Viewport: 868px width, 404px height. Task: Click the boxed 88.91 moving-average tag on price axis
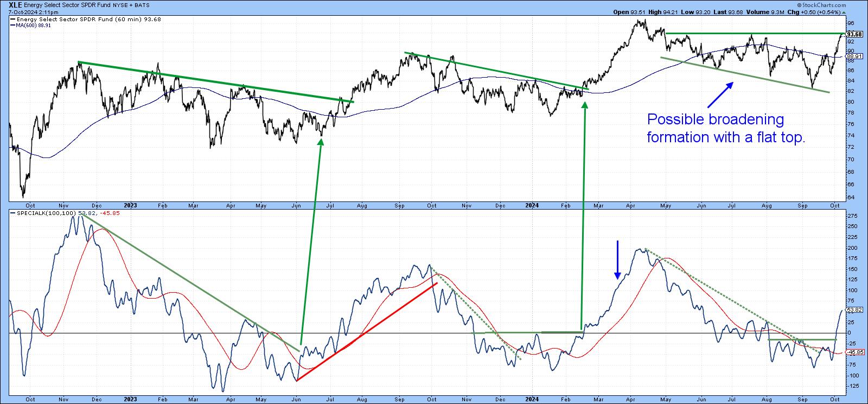(x=854, y=56)
